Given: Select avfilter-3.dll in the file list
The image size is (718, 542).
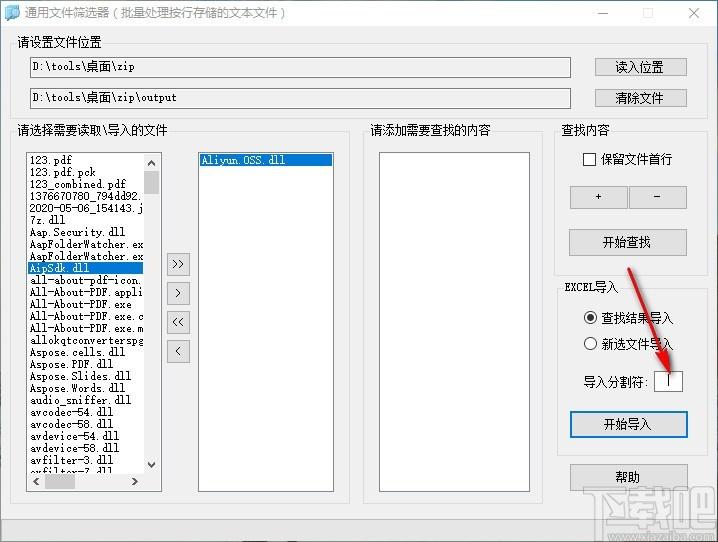Looking at the screenshot, I should 86,460.
